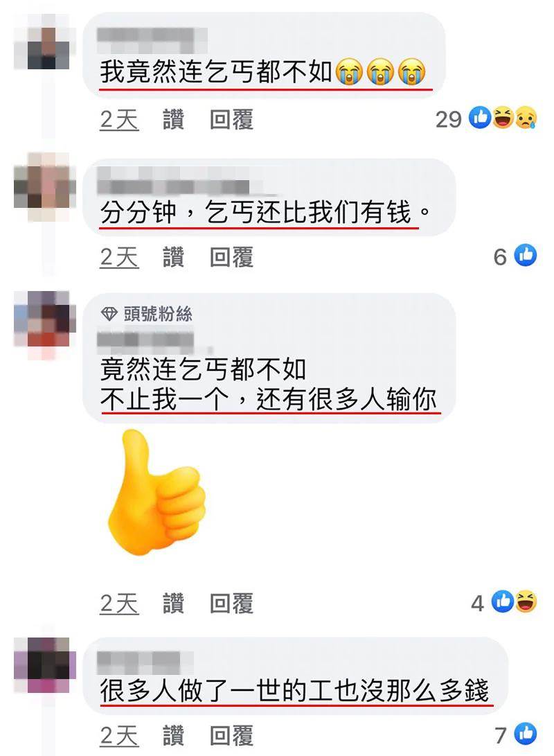Image resolution: width=554 pixels, height=756 pixels.
Task: Reply to the comment 很多人做了一世的工也没那么多钱
Action: [x=231, y=736]
